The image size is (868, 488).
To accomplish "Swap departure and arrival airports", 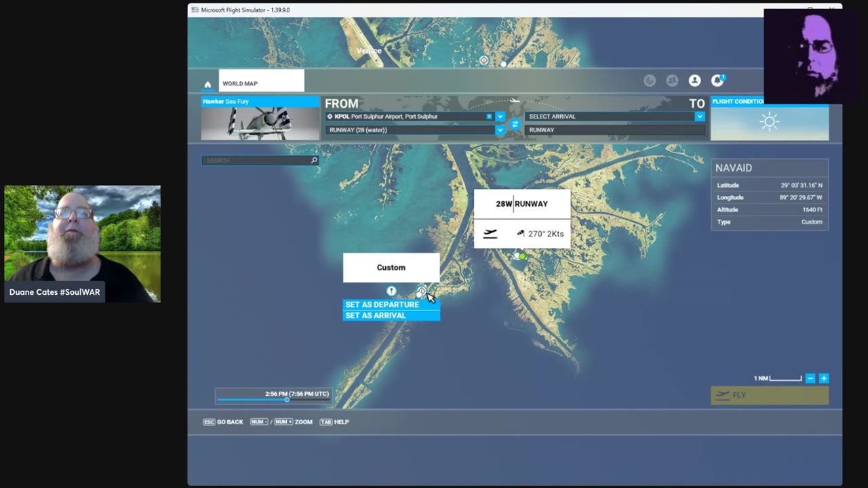I will coord(515,124).
